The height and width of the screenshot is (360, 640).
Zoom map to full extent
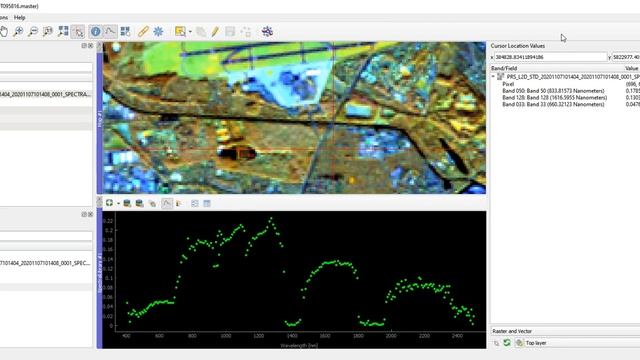[63, 31]
